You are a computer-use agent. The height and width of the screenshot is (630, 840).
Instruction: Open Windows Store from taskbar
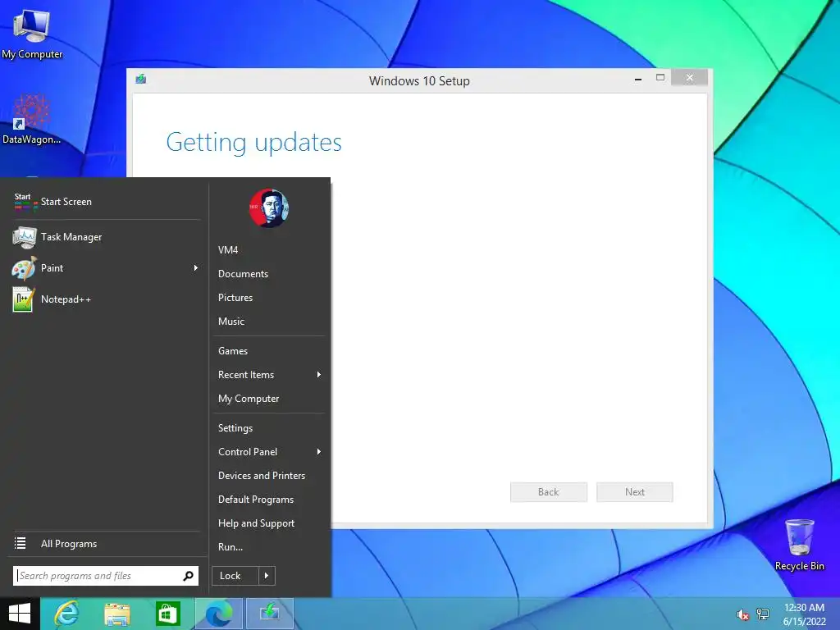click(x=167, y=614)
